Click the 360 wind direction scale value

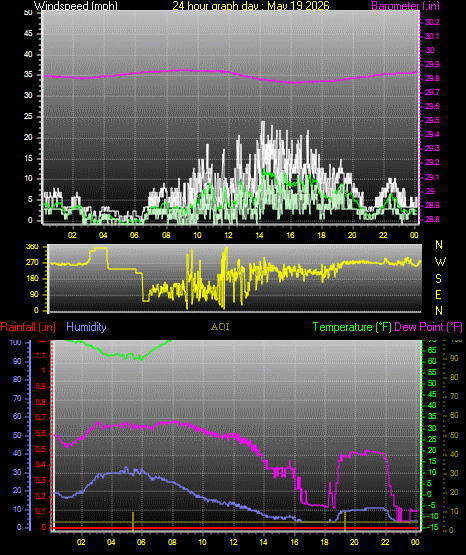(x=32, y=247)
